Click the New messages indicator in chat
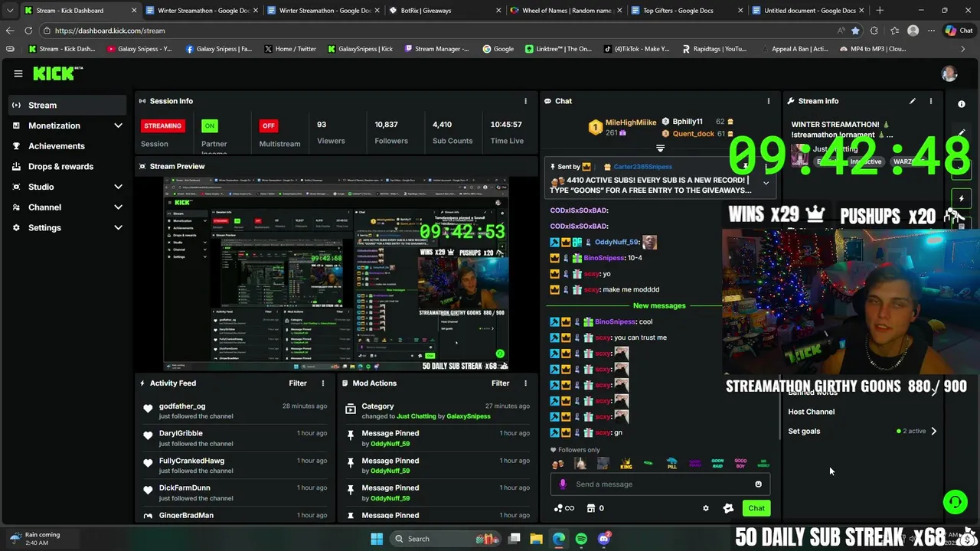The image size is (980, 551). (659, 305)
